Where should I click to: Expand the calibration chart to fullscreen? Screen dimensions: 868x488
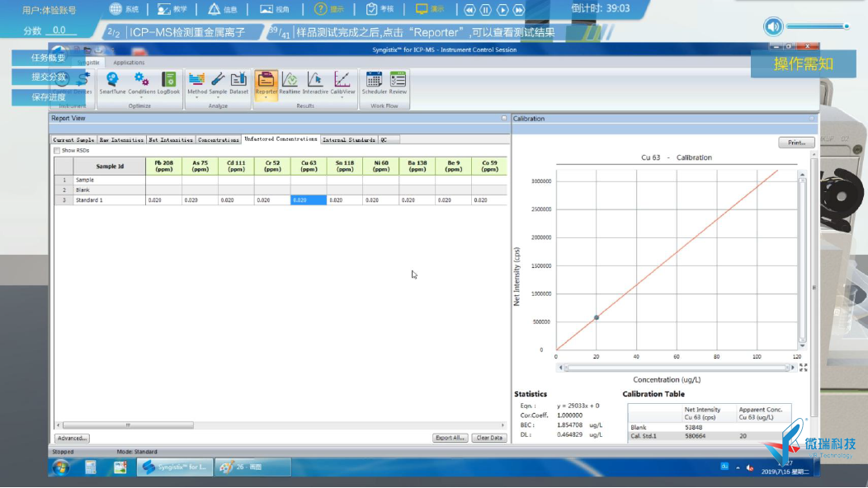804,368
